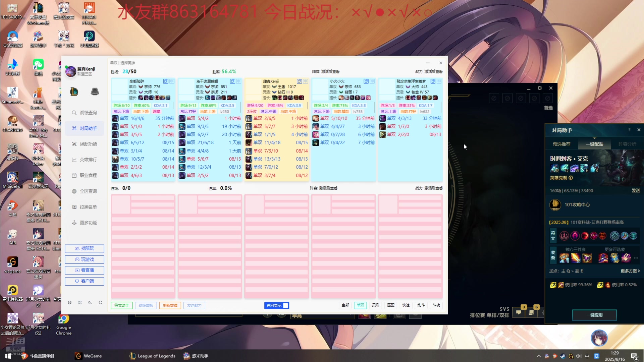
Task: Open 拉黑名单 in the sidebar
Action: pyautogui.click(x=85, y=207)
